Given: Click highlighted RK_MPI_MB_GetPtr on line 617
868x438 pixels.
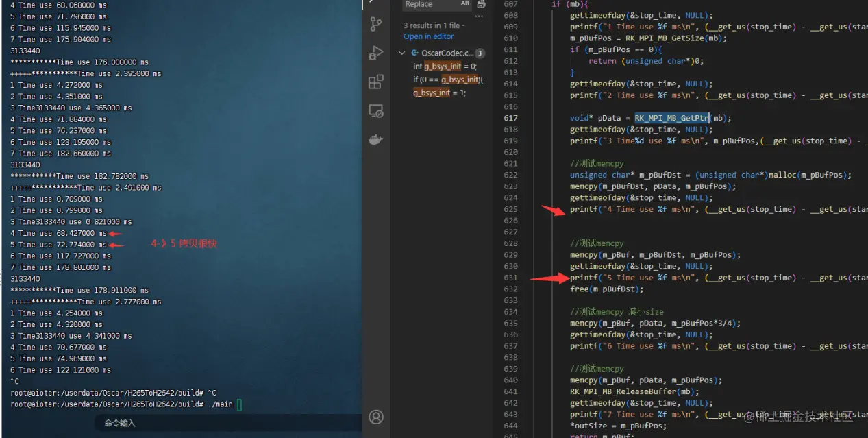Looking at the screenshot, I should tap(671, 118).
